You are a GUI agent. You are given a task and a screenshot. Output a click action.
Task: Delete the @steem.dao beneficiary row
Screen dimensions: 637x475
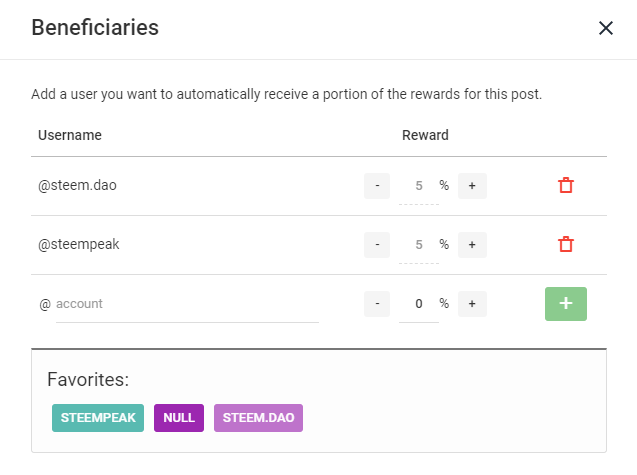coord(566,185)
